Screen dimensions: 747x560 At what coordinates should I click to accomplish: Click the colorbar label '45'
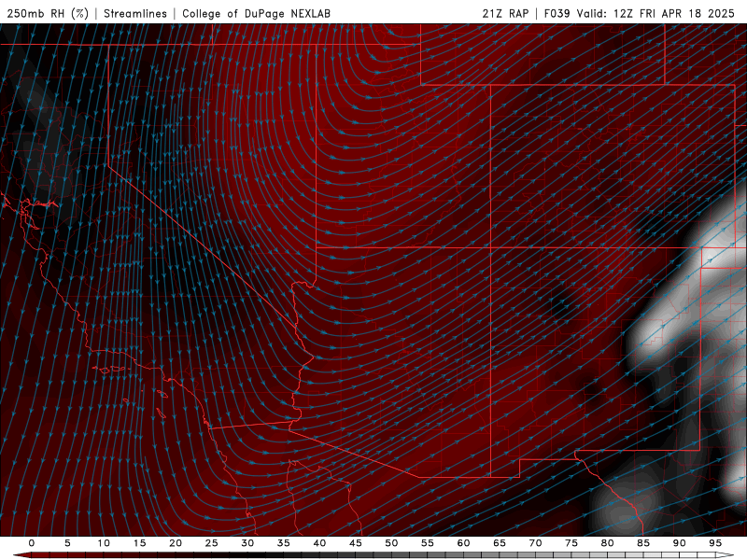(356, 543)
